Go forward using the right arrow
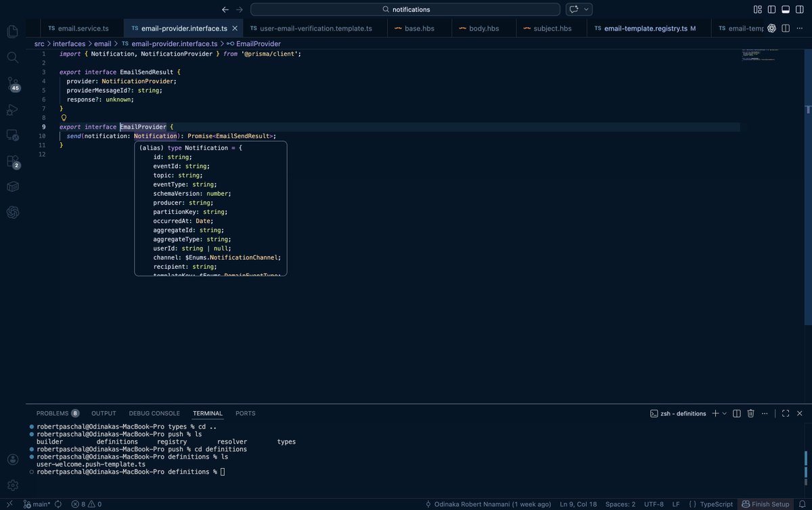 [239, 9]
